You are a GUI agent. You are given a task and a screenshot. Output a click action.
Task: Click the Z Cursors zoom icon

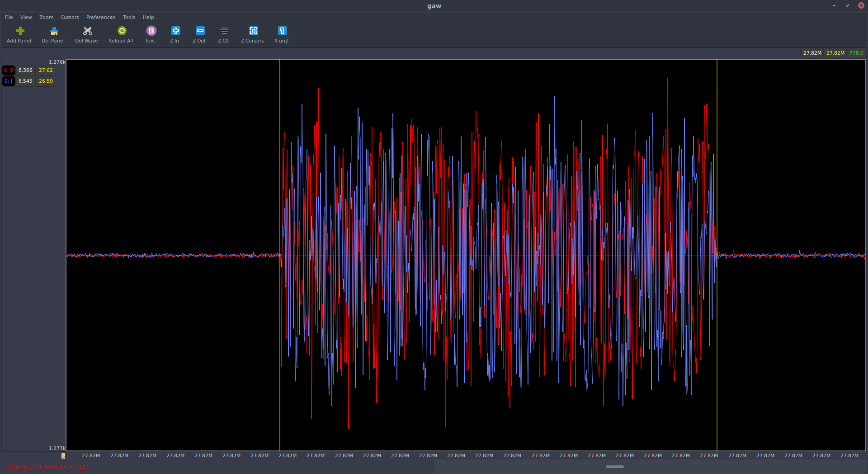(x=253, y=31)
